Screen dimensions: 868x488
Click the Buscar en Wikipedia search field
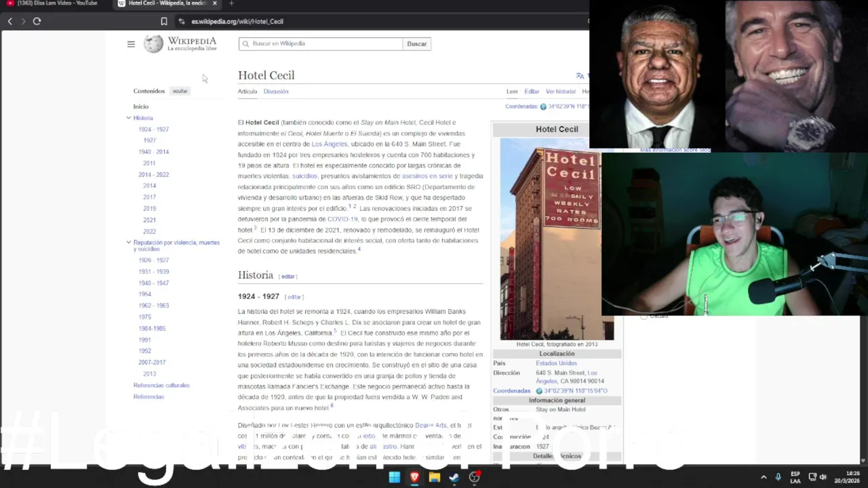(321, 43)
